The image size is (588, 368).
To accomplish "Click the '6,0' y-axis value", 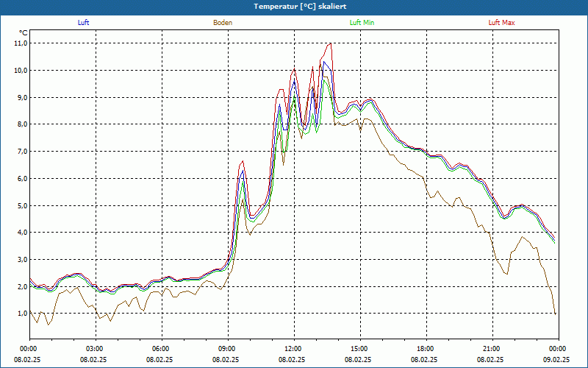I will click(23, 179).
